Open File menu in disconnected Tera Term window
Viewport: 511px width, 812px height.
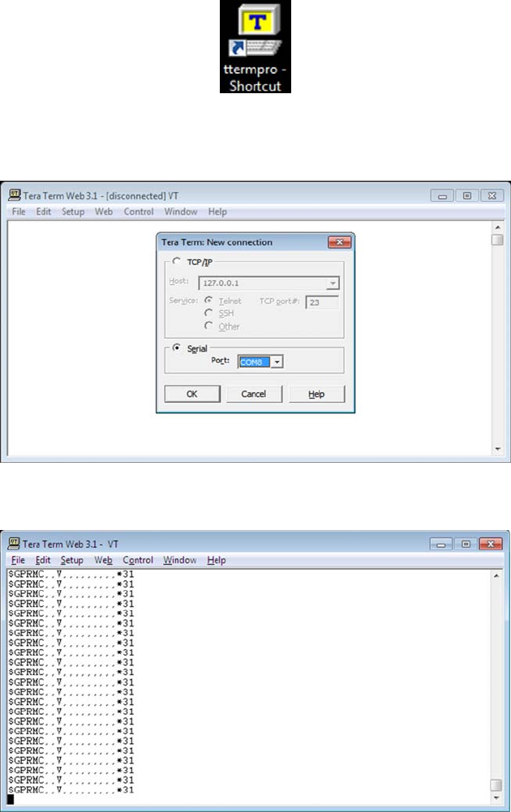click(x=19, y=212)
